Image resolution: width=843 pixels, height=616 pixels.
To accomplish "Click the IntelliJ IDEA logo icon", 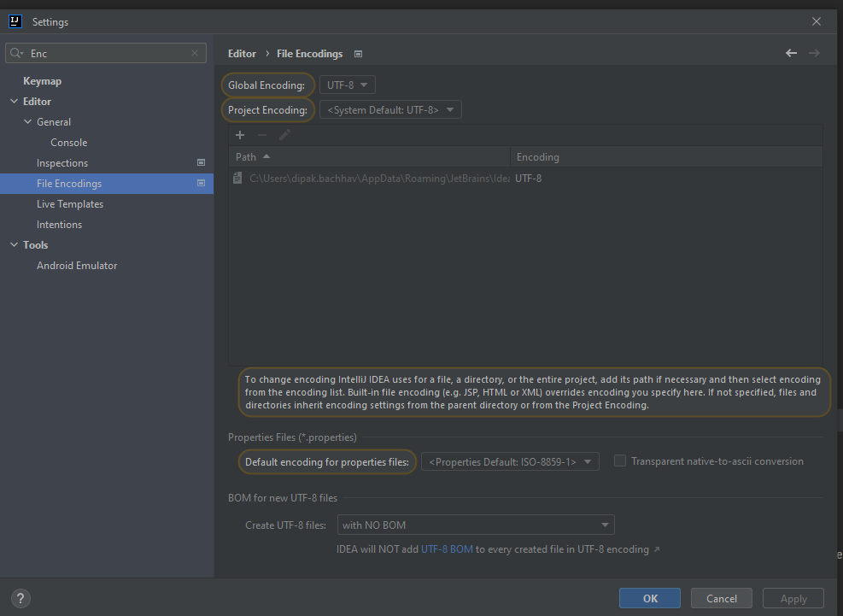I will pyautogui.click(x=15, y=21).
